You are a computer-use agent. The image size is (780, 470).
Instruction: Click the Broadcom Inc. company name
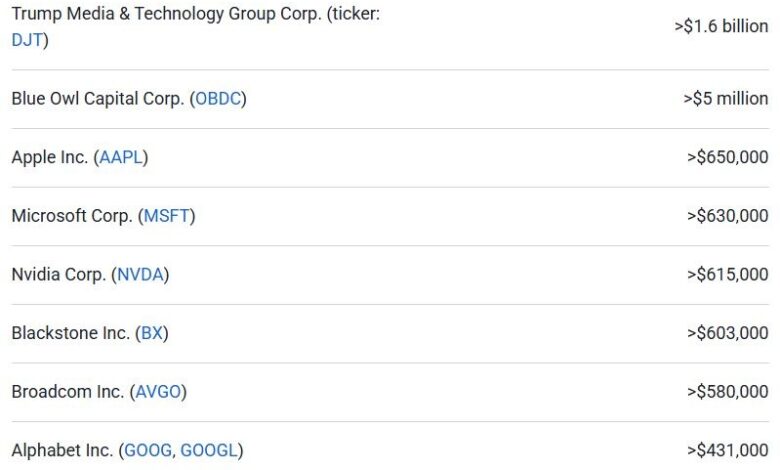(x=67, y=392)
